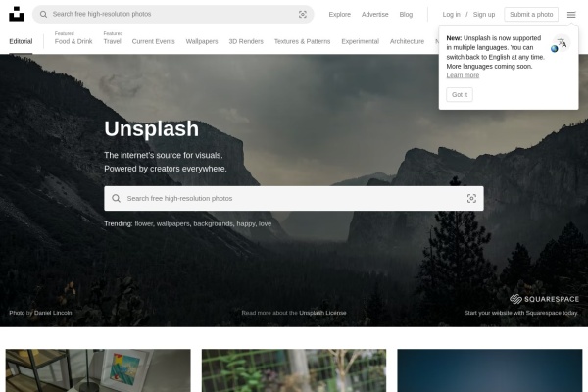Open the Unsplash License link
The image size is (588, 392).
(x=322, y=313)
